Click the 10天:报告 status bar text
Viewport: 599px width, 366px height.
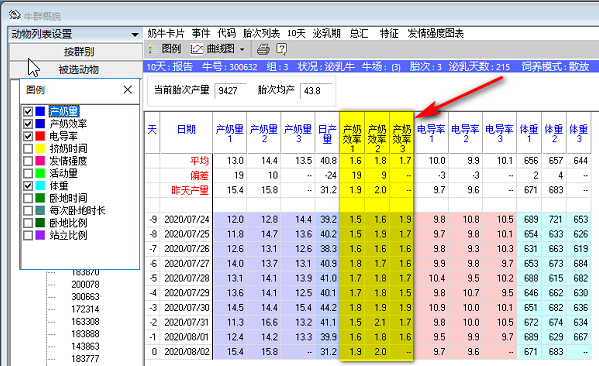(170, 67)
